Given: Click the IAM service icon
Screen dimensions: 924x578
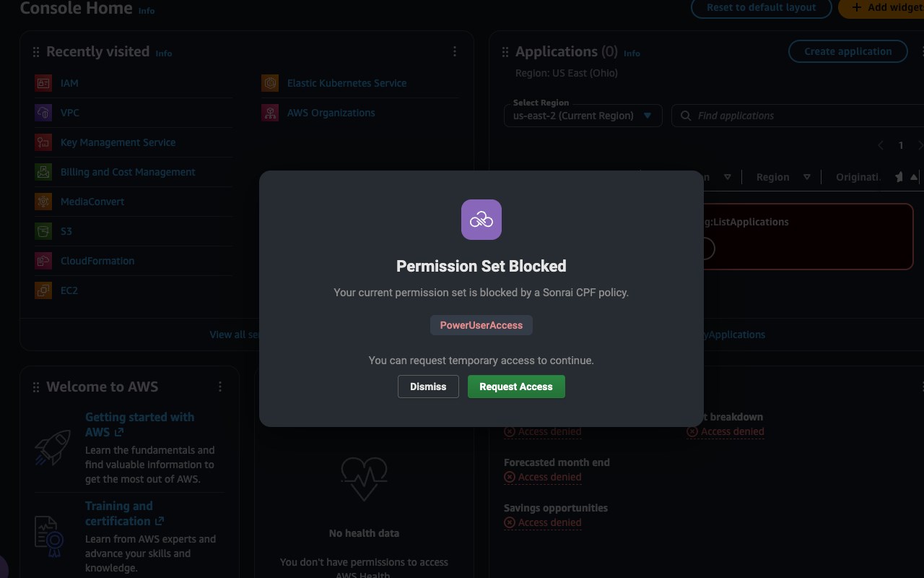Looking at the screenshot, I should pyautogui.click(x=43, y=83).
